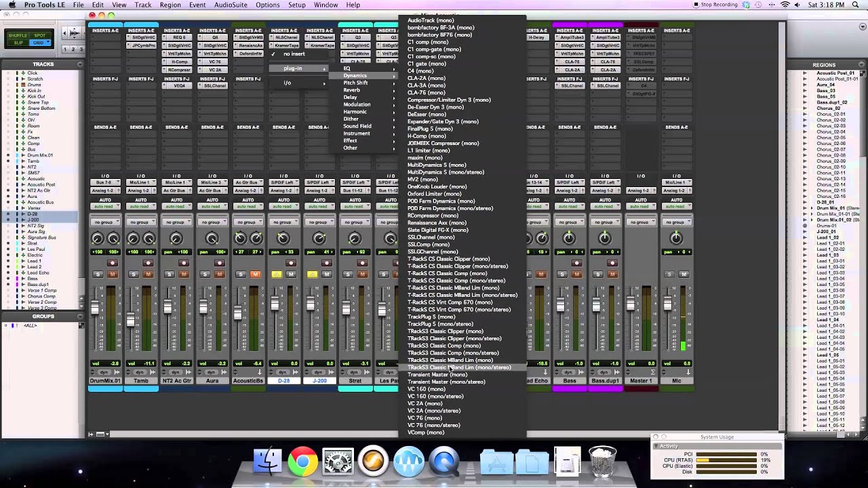The height and width of the screenshot is (488, 868).
Task: Unmute the AcousticBs channel
Action: (x=255, y=274)
